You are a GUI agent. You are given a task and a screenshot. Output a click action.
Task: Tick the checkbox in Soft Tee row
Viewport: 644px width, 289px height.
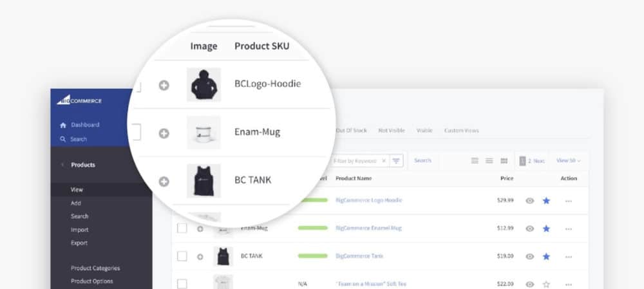[182, 284]
